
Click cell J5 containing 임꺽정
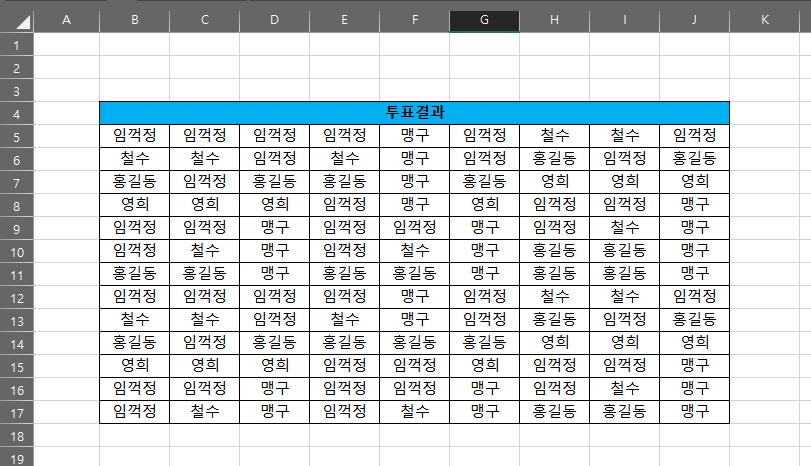pos(694,136)
